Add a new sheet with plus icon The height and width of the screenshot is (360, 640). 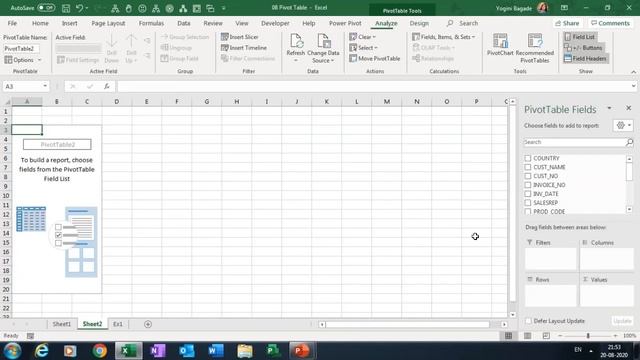click(148, 324)
